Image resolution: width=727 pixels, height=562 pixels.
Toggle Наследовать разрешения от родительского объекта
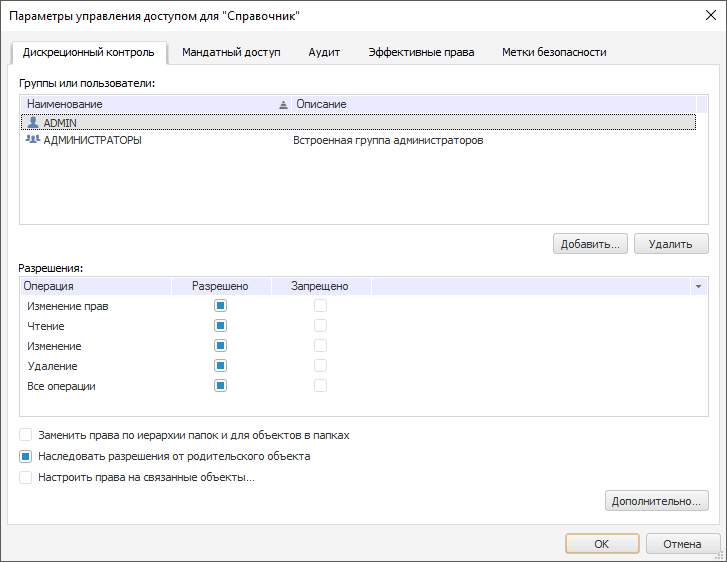(26, 456)
